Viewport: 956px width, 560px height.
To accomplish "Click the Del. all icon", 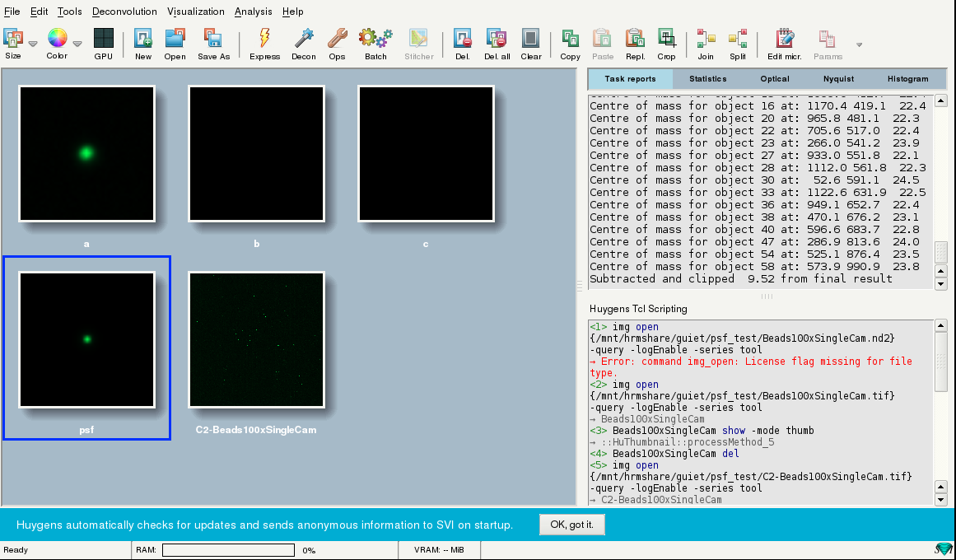I will (497, 39).
